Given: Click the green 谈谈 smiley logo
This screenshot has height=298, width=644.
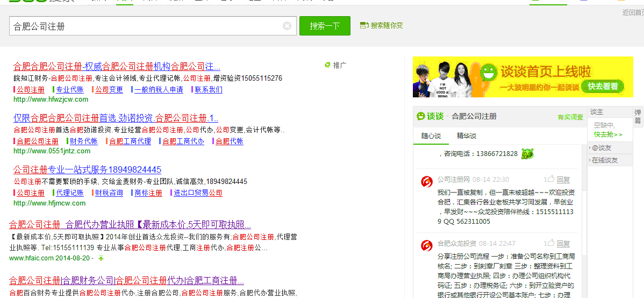Looking at the screenshot, I should (x=421, y=116).
